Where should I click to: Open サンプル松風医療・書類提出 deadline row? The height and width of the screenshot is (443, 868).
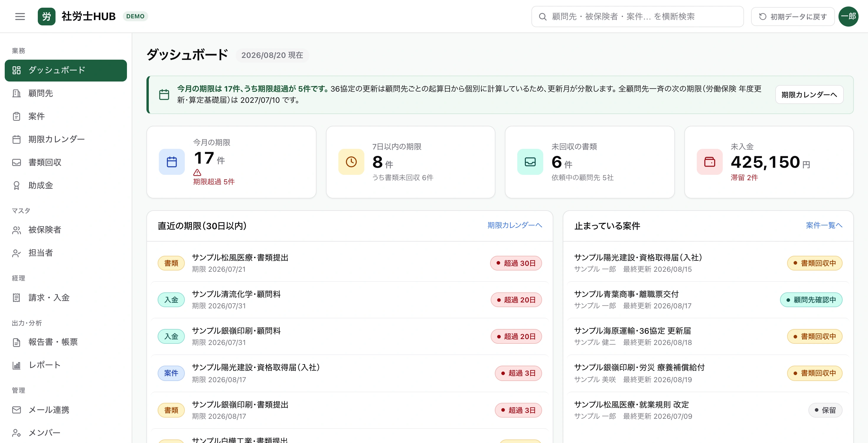pos(350,263)
